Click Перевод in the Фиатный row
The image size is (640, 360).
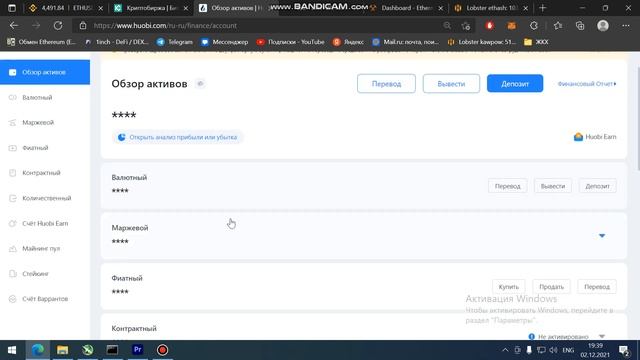click(x=597, y=287)
